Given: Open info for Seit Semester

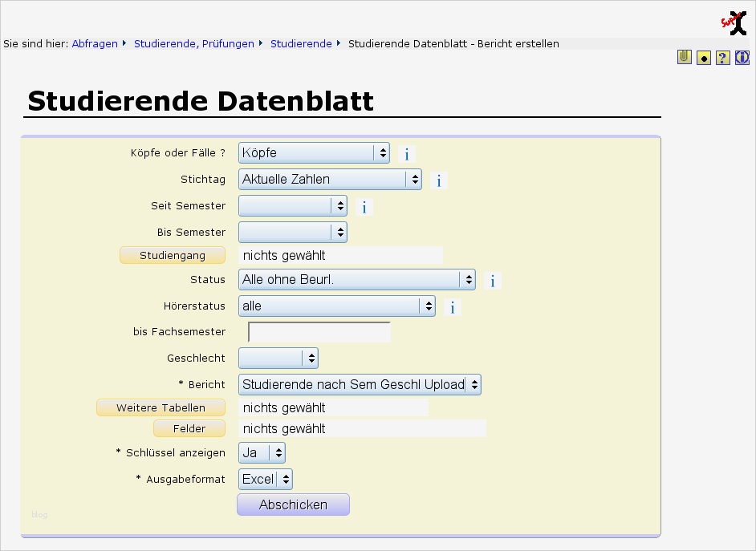Looking at the screenshot, I should [x=364, y=207].
